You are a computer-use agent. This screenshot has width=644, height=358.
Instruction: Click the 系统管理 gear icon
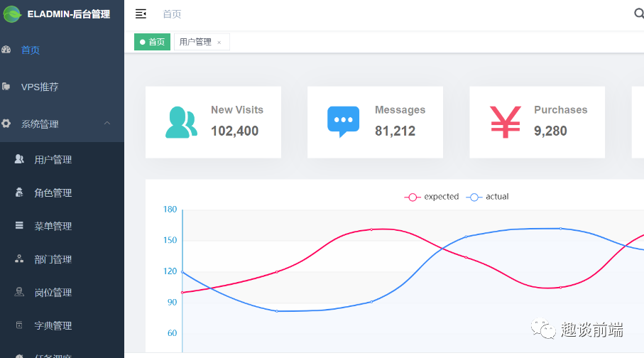click(x=6, y=124)
